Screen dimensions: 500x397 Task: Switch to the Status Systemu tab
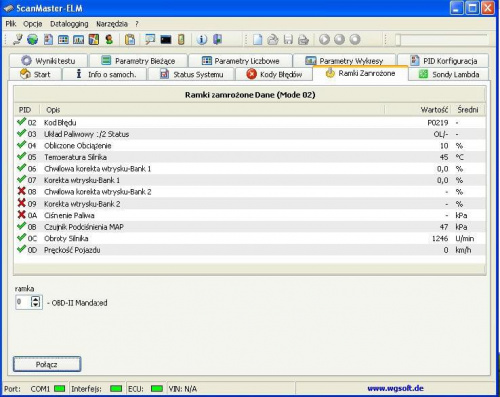point(191,74)
